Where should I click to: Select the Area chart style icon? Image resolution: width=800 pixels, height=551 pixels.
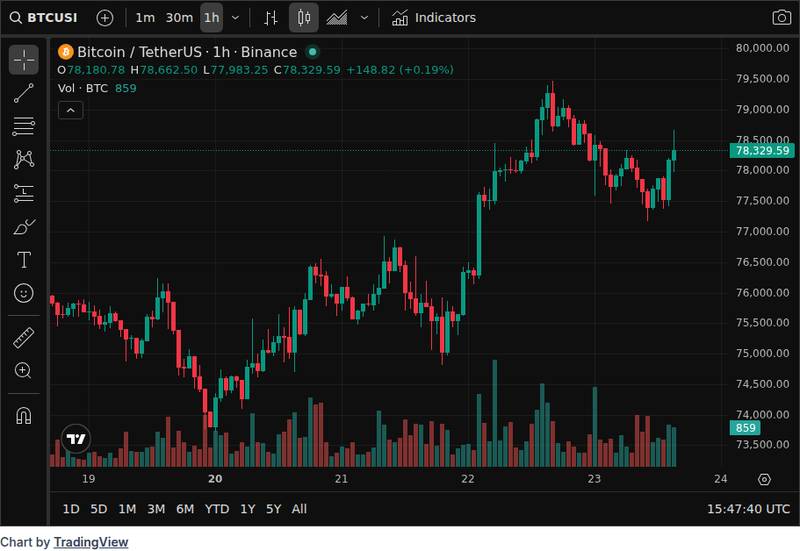click(x=337, y=18)
